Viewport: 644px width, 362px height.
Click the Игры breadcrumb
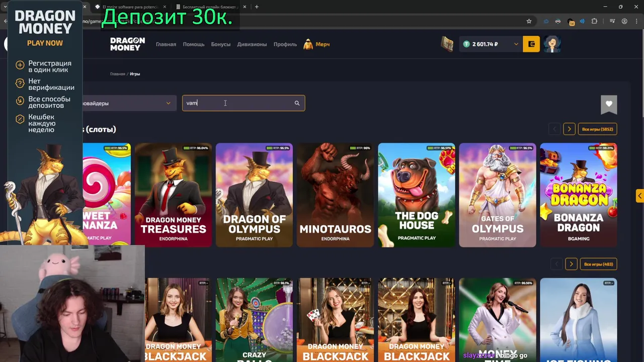pyautogui.click(x=135, y=74)
